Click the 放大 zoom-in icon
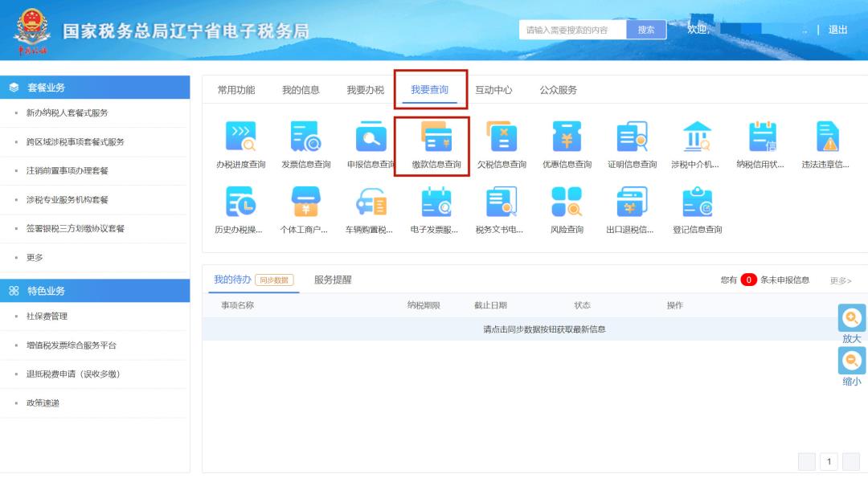Viewport: 868px width, 482px height. pyautogui.click(x=852, y=318)
